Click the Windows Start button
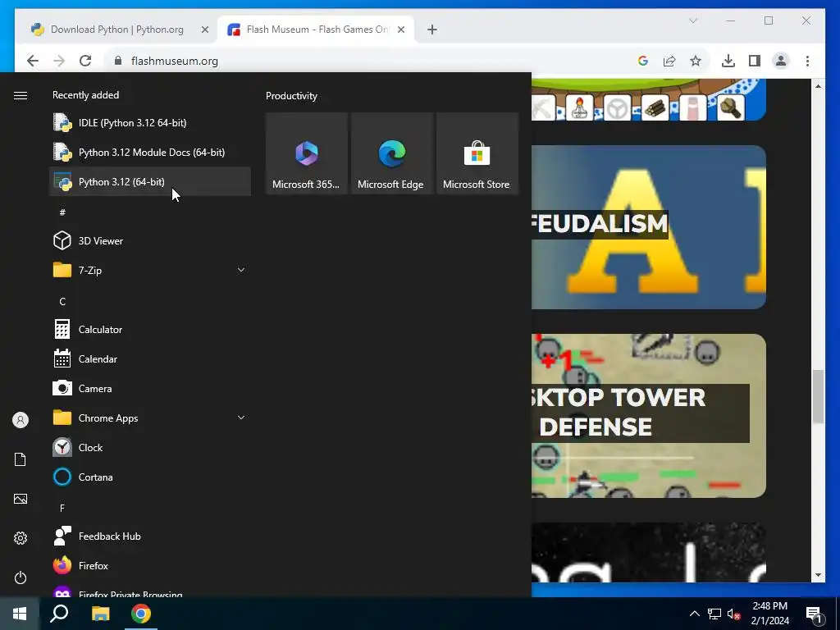Screen dimensions: 840x630 [20, 614]
